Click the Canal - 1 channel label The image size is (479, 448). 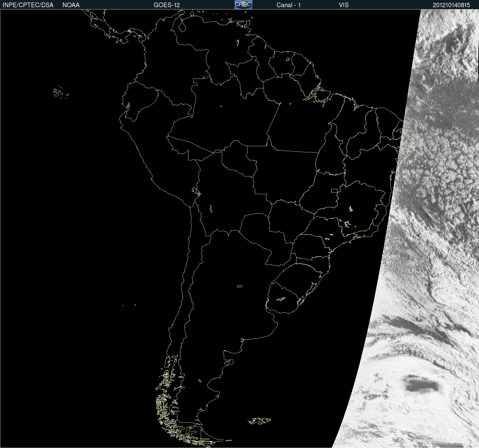click(x=289, y=5)
